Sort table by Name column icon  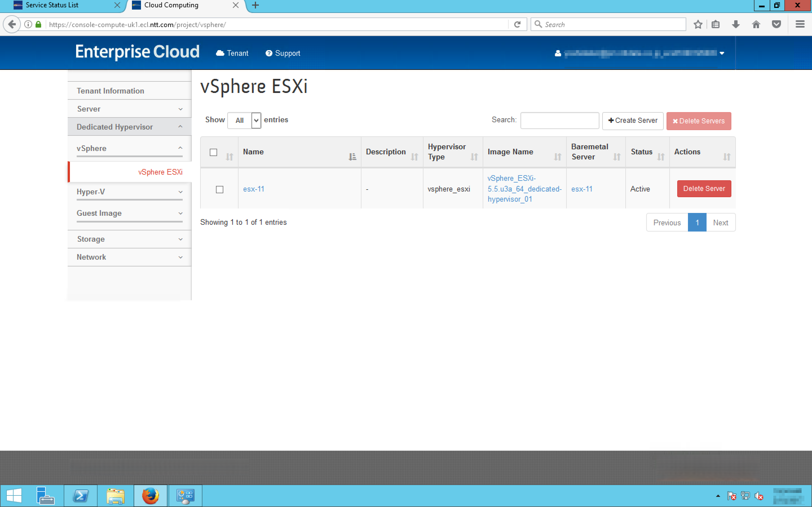tap(352, 157)
